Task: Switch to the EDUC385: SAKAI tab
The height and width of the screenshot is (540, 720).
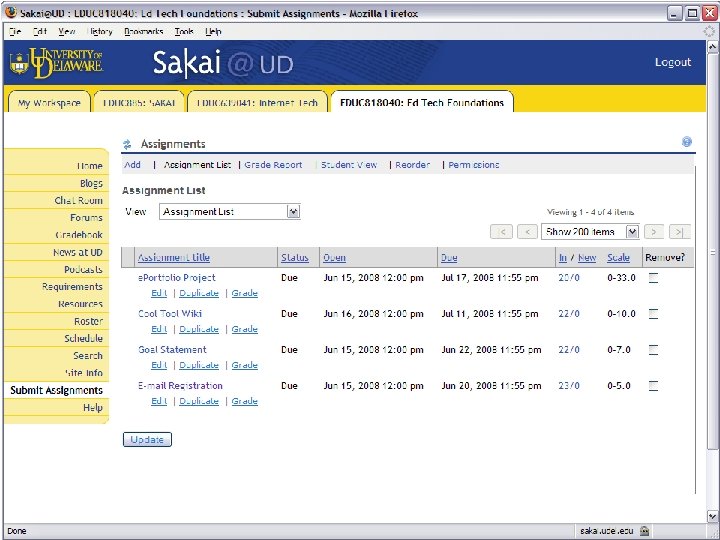Action: 139,102
